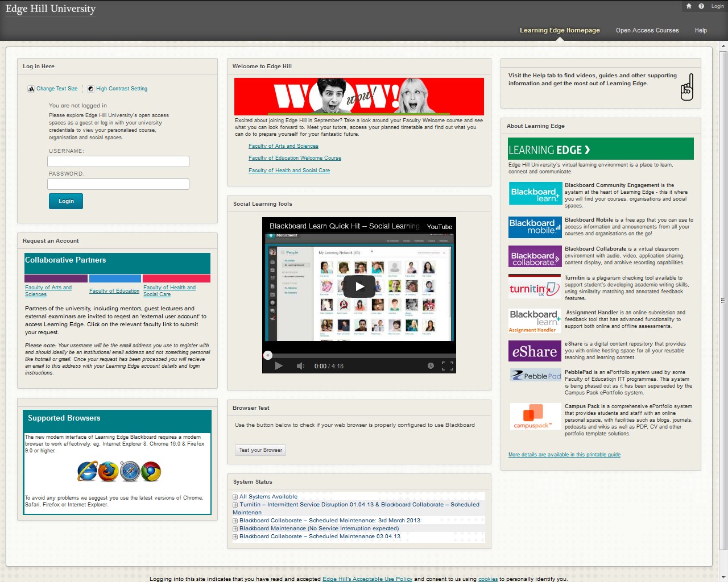Click the High Contrast Setting icon
The width and height of the screenshot is (728, 582).
coord(91,89)
